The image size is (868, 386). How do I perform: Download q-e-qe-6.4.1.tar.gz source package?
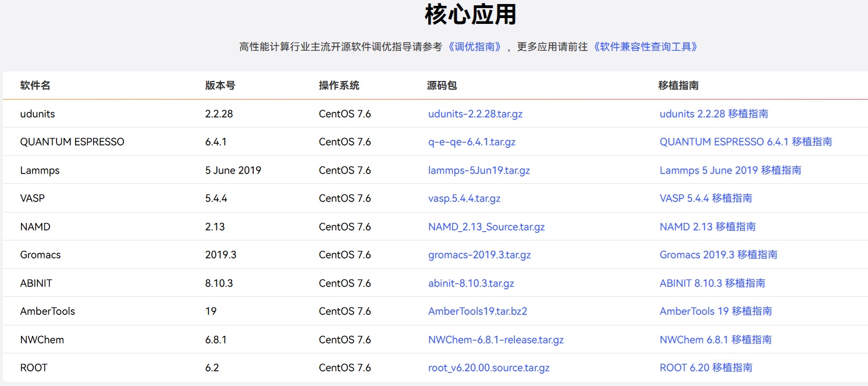click(472, 142)
